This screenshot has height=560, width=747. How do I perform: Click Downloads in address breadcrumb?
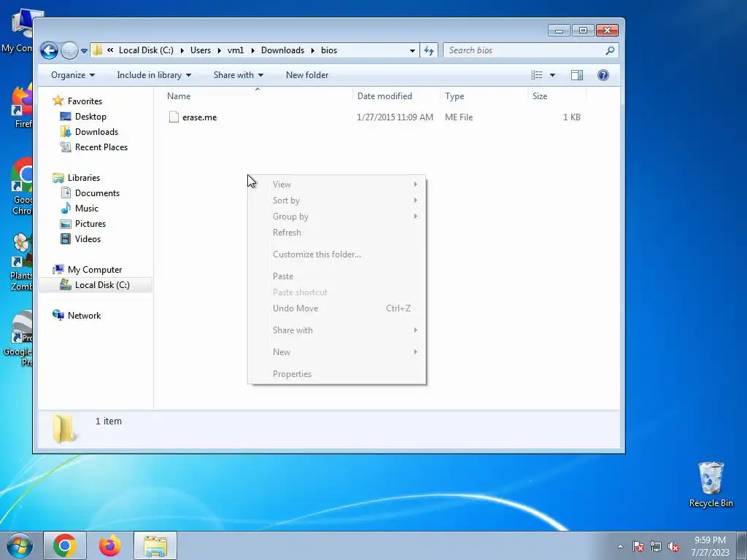282,50
